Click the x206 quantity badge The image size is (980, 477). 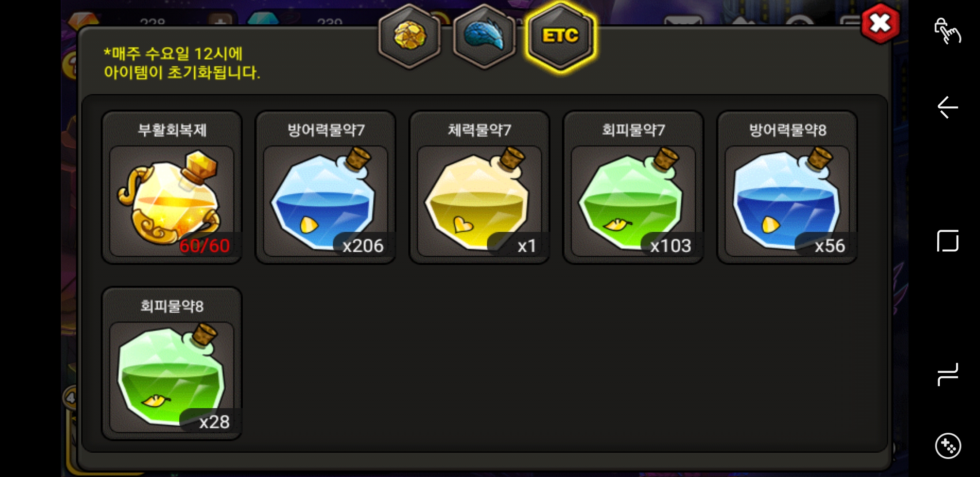(x=363, y=246)
